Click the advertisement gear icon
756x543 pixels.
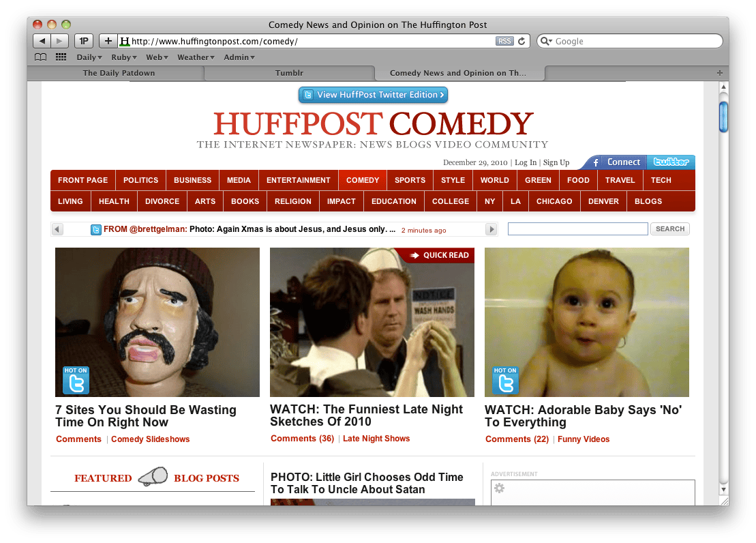click(500, 488)
